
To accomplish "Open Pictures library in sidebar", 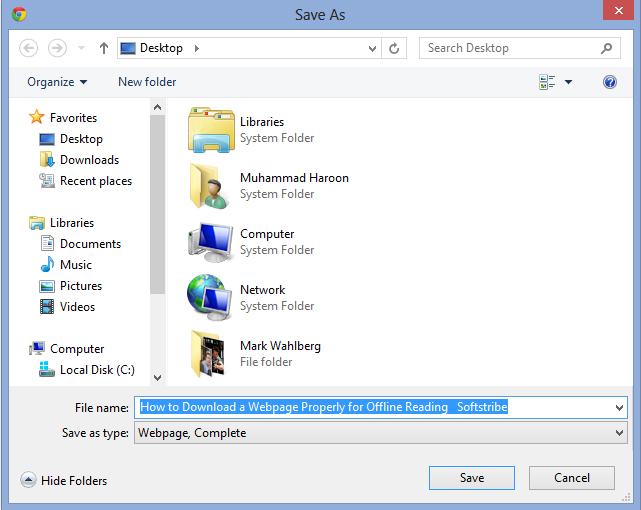I will click(x=70, y=286).
